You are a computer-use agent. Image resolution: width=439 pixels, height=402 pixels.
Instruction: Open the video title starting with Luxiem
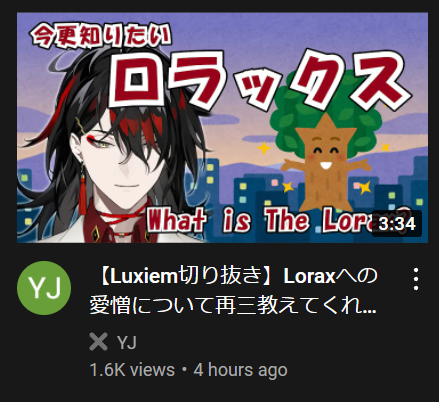point(233,291)
